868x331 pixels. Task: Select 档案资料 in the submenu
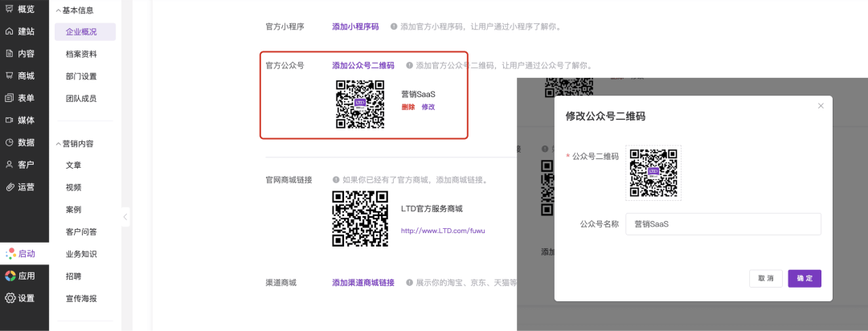click(x=81, y=54)
